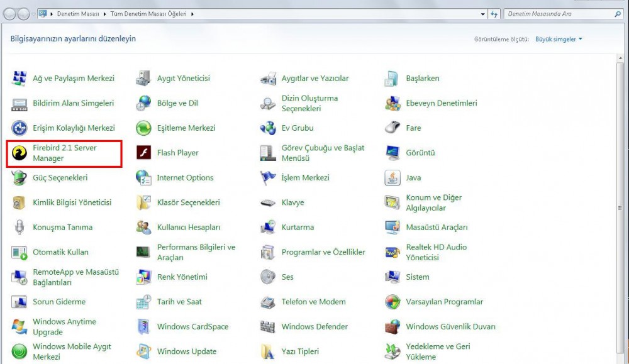Click the Başlarken icon

tap(392, 78)
